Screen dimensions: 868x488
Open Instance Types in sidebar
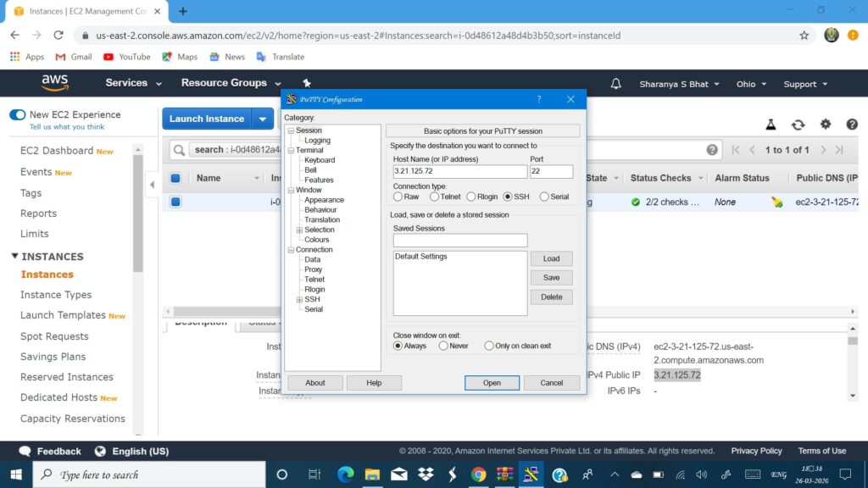click(56, 295)
